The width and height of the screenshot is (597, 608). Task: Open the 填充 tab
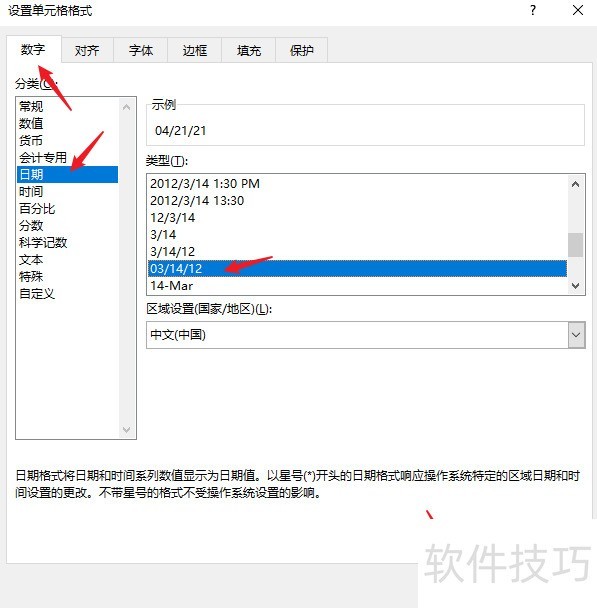pyautogui.click(x=249, y=50)
